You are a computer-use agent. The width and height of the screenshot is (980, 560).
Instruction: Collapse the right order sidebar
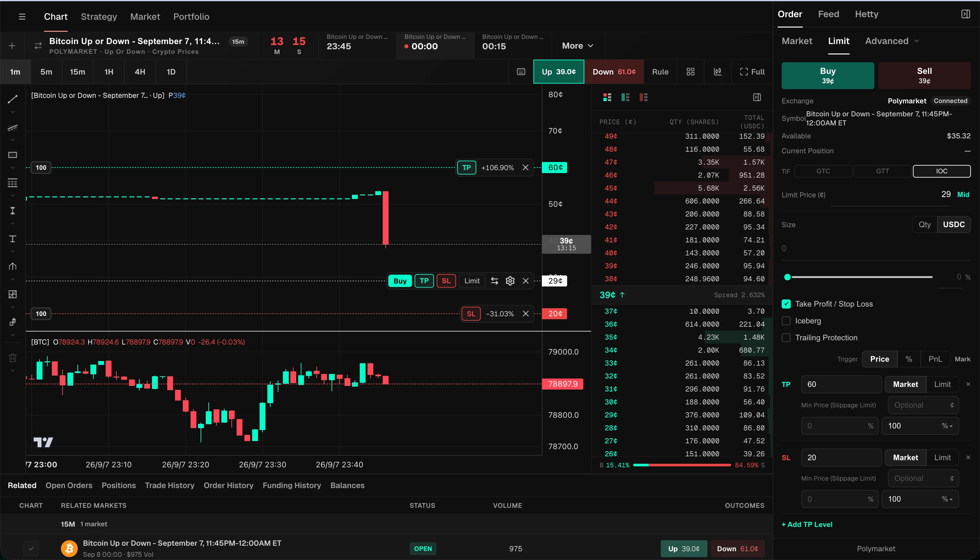point(965,14)
